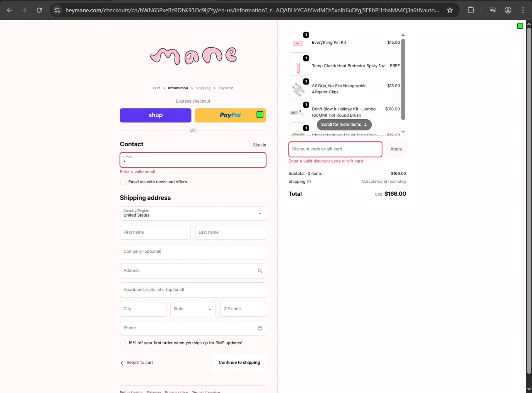Bookmark this page with the star icon
Screen dimensions: 532x393
click(x=450, y=10)
